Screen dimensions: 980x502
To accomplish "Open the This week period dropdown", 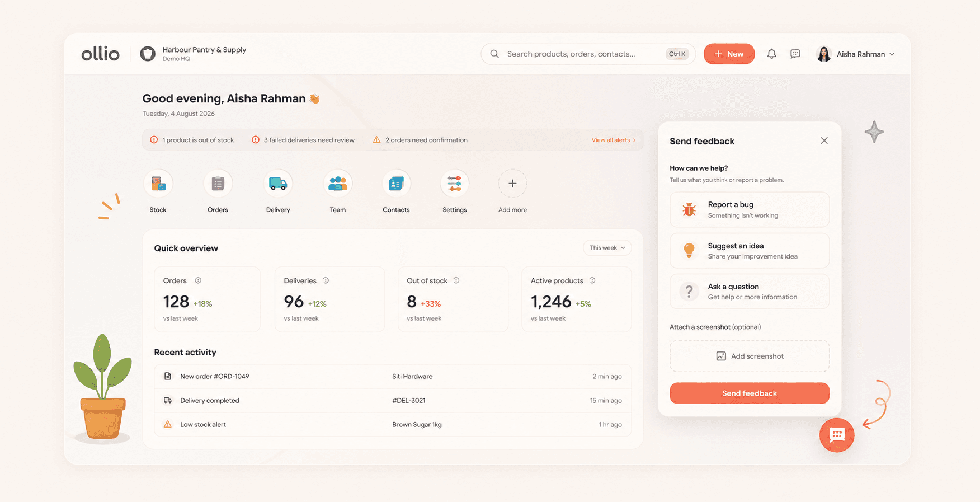I will coord(607,248).
